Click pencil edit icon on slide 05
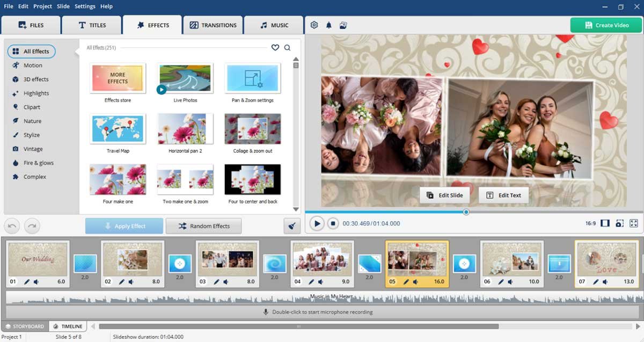 point(406,282)
